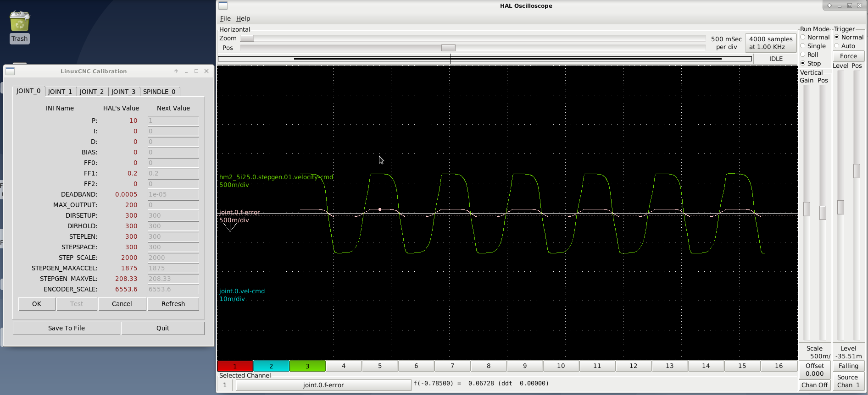Switch to the JOINT_3 tab
This screenshot has height=395, width=868.
click(x=123, y=92)
